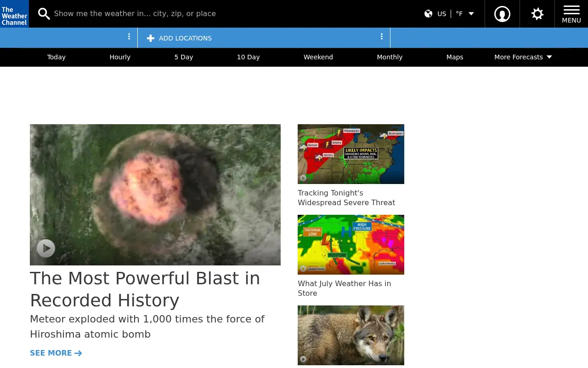Open the US °F units dropdown arrow

click(471, 14)
